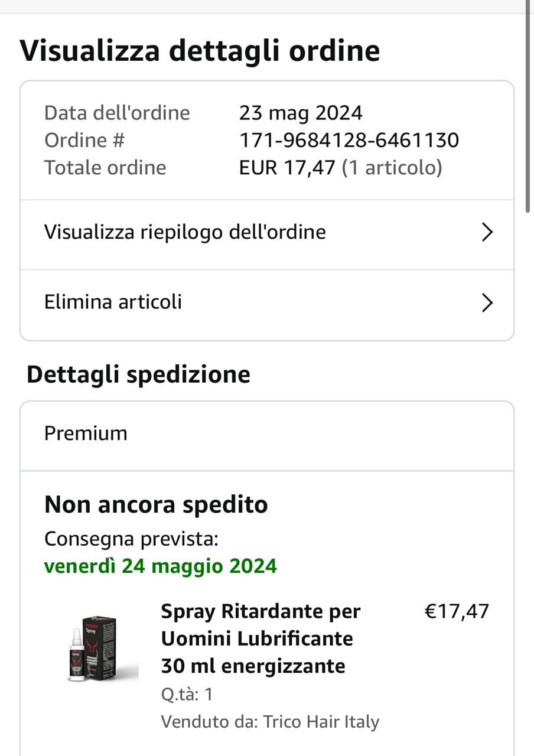The image size is (534, 756).
Task: Click the order number 171-9684128-6461130
Action: [349, 140]
